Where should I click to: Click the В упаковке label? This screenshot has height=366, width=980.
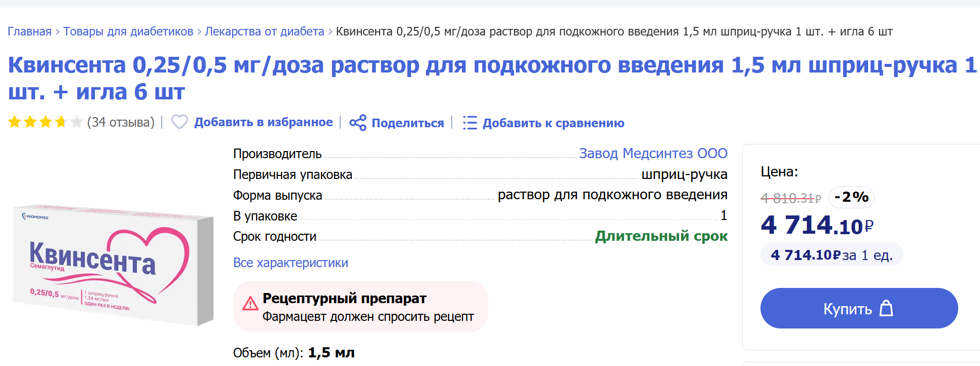pyautogui.click(x=265, y=216)
